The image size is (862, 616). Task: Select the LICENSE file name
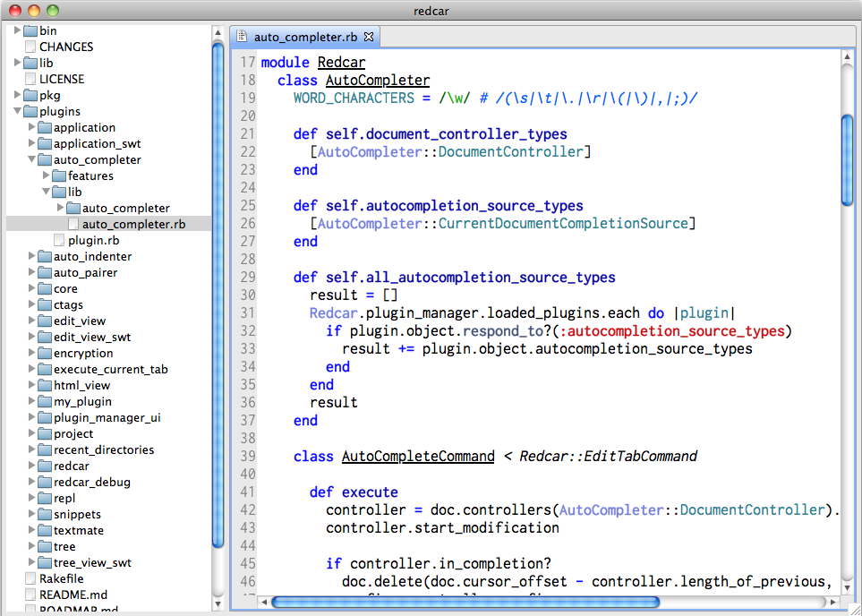click(x=62, y=79)
